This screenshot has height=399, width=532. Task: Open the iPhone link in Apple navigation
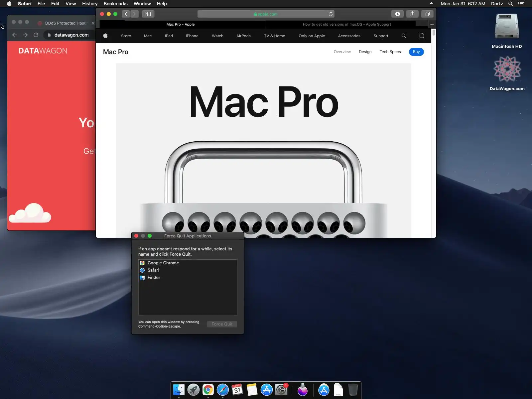click(x=192, y=36)
